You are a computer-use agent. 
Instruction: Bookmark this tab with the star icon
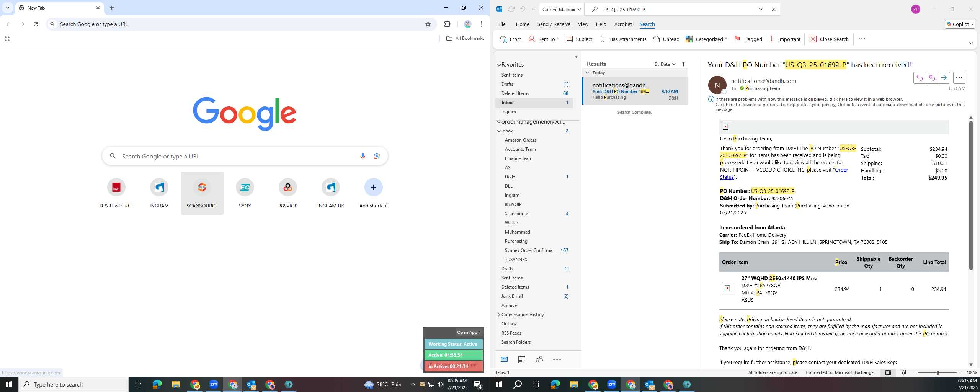pos(428,24)
